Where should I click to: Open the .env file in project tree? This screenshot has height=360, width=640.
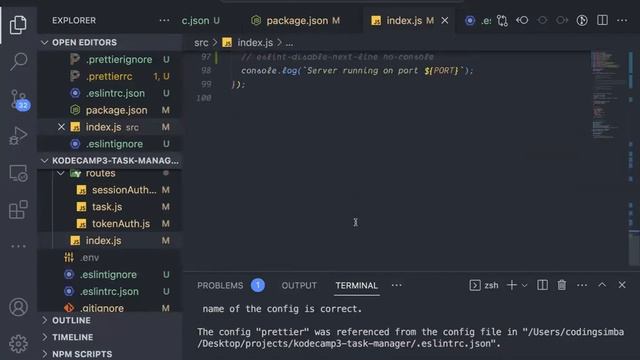pos(109,258)
